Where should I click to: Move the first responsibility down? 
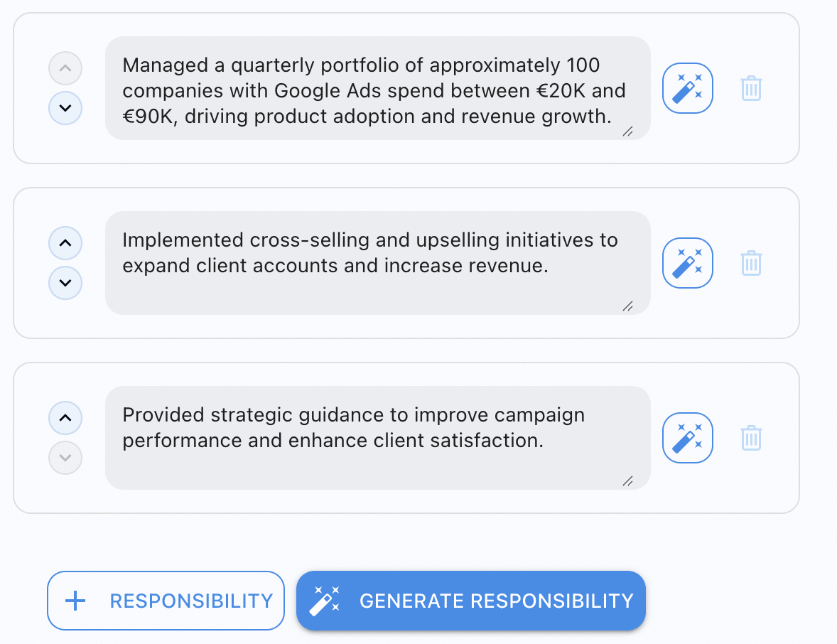coord(65,108)
